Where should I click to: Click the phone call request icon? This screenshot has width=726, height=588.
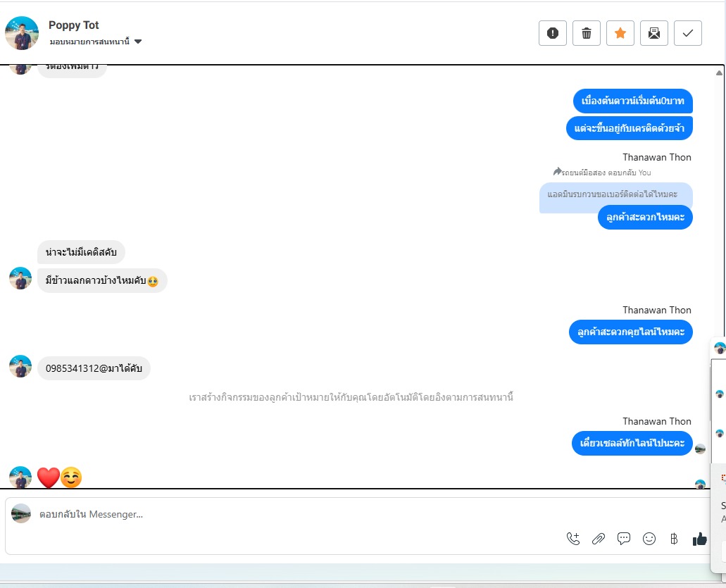(x=572, y=539)
